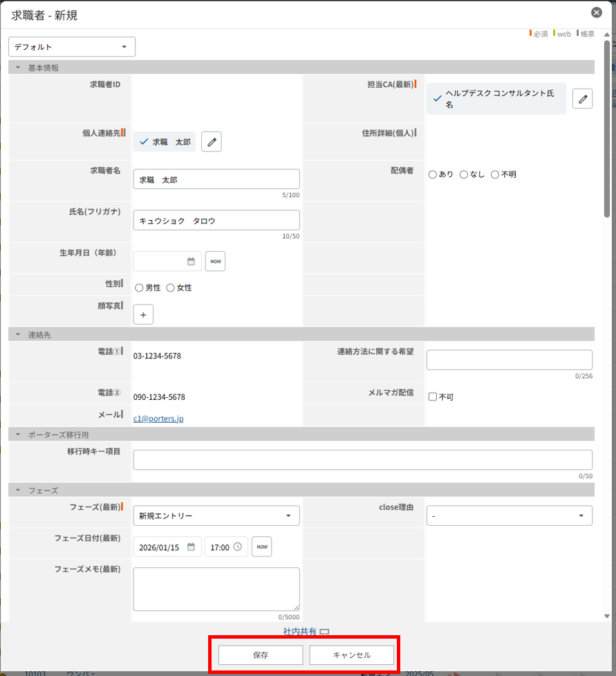This screenshot has height=676, width=616.
Task: Open the デフォルト layout dropdown
Action: coord(72,47)
